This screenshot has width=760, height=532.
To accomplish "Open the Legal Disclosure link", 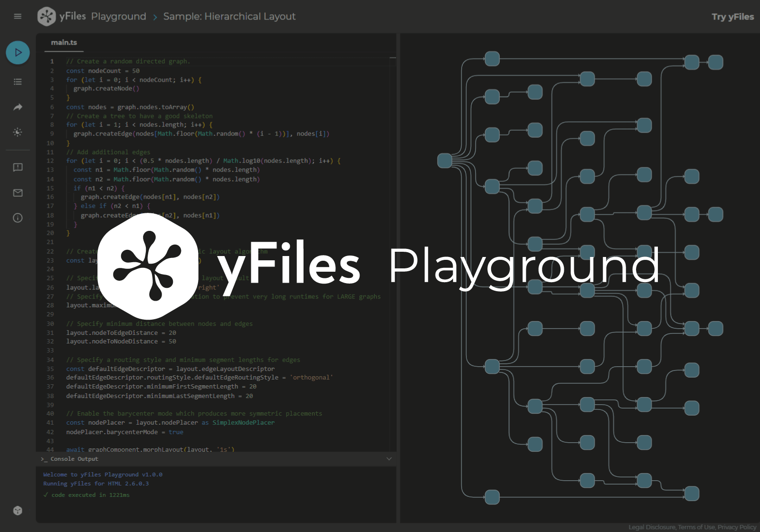I will (x=652, y=527).
